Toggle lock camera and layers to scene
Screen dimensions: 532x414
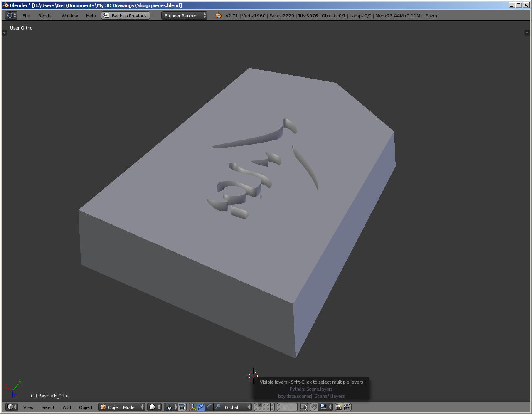[x=304, y=407]
